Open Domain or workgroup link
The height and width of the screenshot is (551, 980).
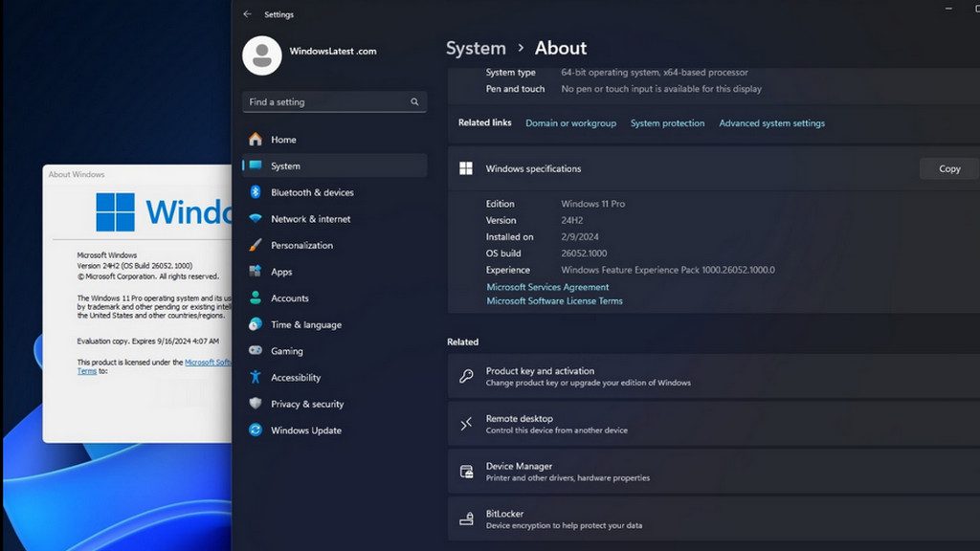pyautogui.click(x=570, y=123)
